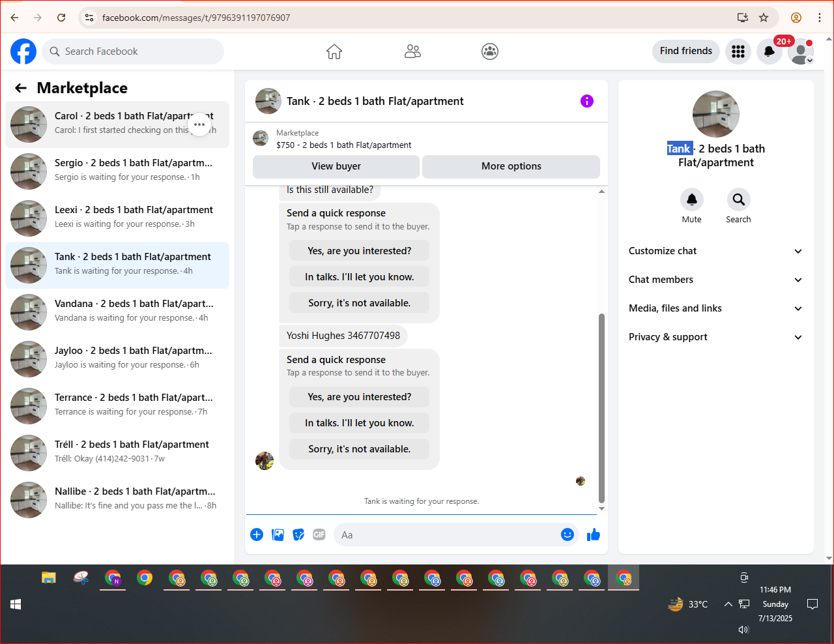The height and width of the screenshot is (644, 834).
Task: Open Tank listing picture in right panel
Action: (716, 114)
